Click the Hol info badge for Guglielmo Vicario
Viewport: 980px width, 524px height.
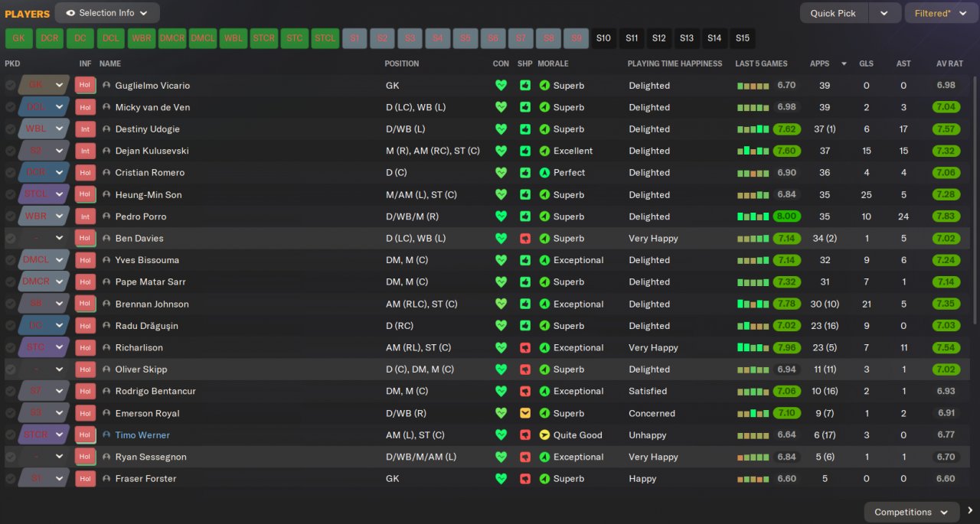(x=85, y=86)
